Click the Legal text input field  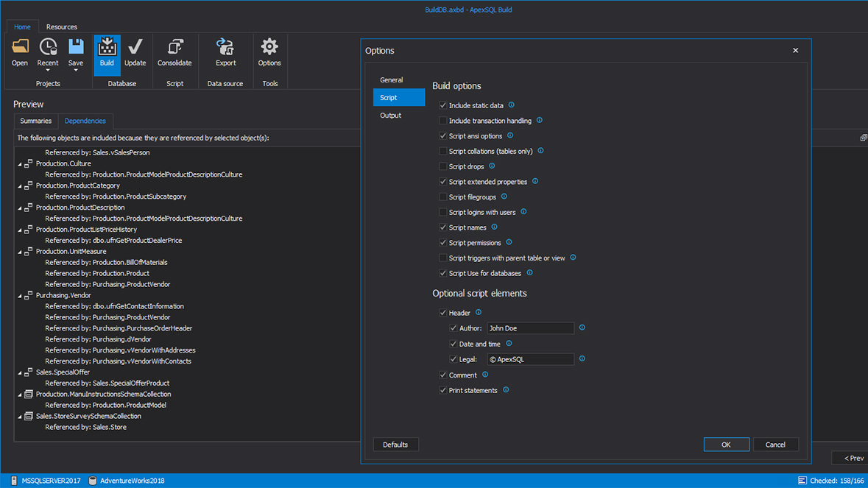530,359
